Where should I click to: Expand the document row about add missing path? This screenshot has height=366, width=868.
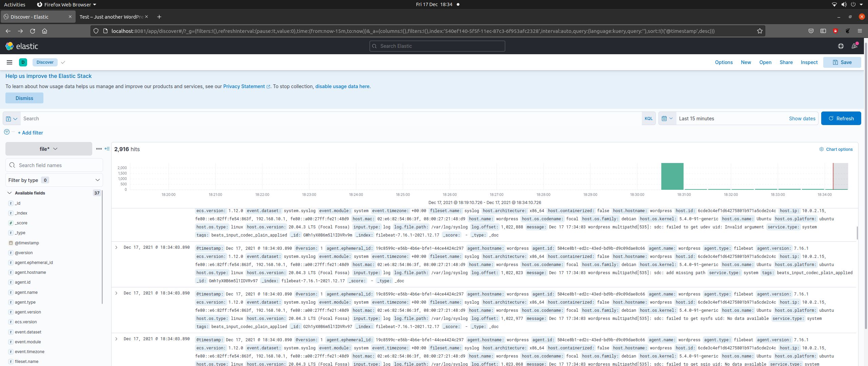coord(116,247)
